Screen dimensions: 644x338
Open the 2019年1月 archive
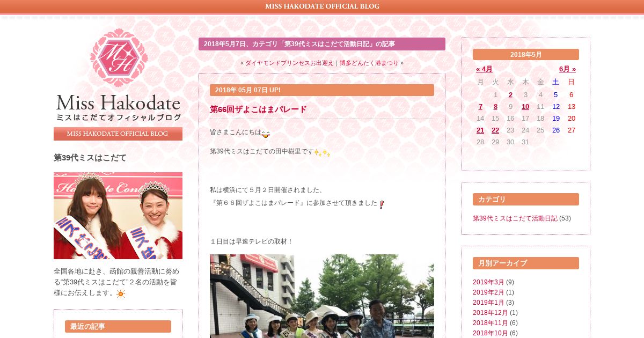point(488,303)
